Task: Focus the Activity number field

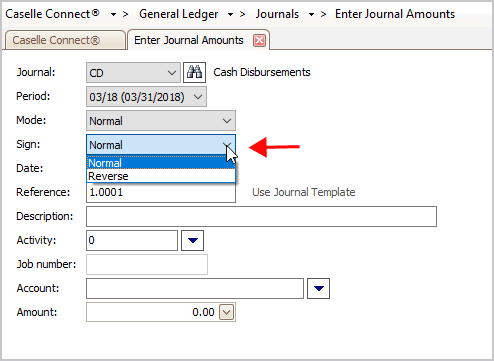Action: point(132,240)
